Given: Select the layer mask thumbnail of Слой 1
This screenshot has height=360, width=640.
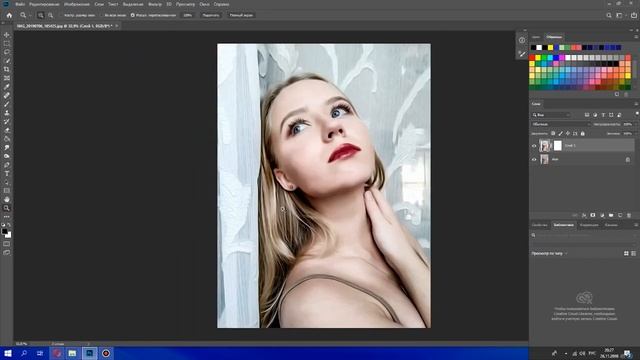Looking at the screenshot, I should (558, 146).
